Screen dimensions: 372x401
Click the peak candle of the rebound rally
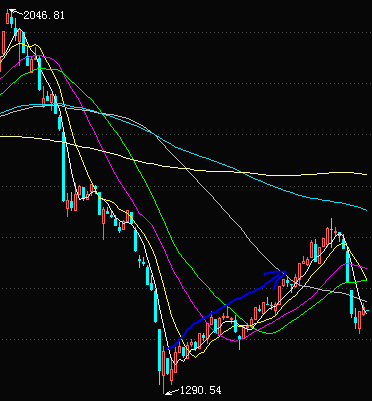click(331, 233)
